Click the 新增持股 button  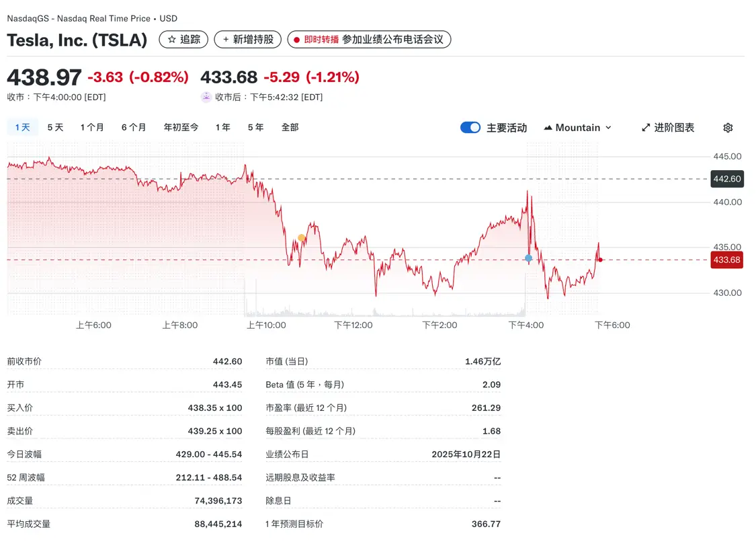pos(247,40)
